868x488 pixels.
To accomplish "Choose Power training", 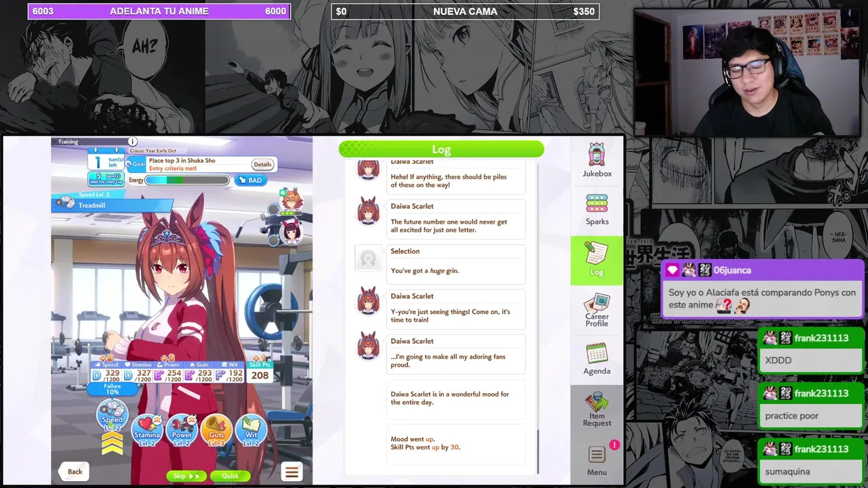I will [182, 430].
